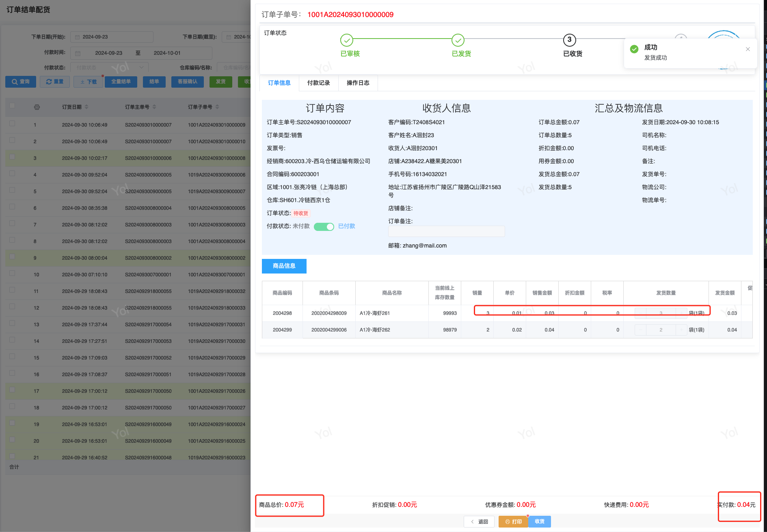Open the 付款状态 dropdown filter
The width and height of the screenshot is (767, 532).
pos(109,67)
